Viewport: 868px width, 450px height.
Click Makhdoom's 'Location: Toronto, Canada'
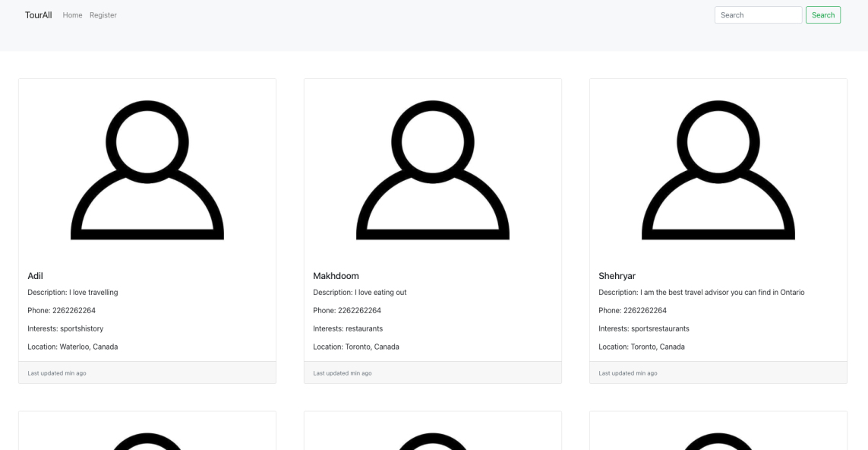pyautogui.click(x=356, y=347)
